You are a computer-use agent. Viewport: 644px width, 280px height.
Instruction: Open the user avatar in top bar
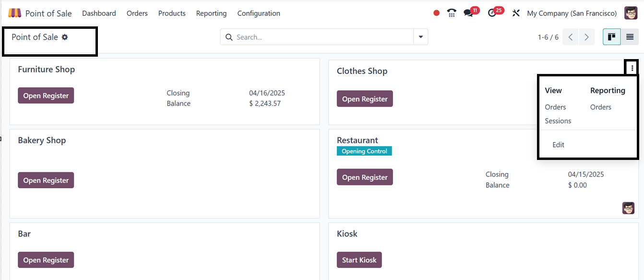tap(631, 13)
